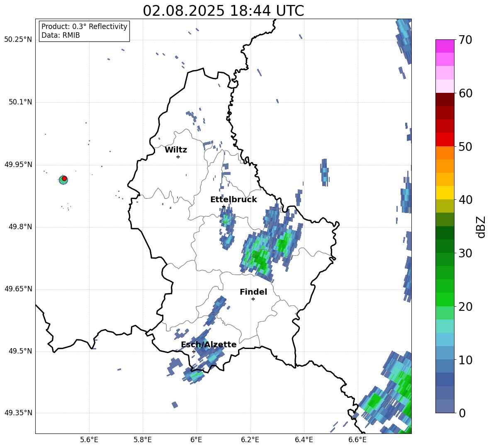
Task: Pick the dark green swatch just above 30 dBZ
Action: [445, 246]
